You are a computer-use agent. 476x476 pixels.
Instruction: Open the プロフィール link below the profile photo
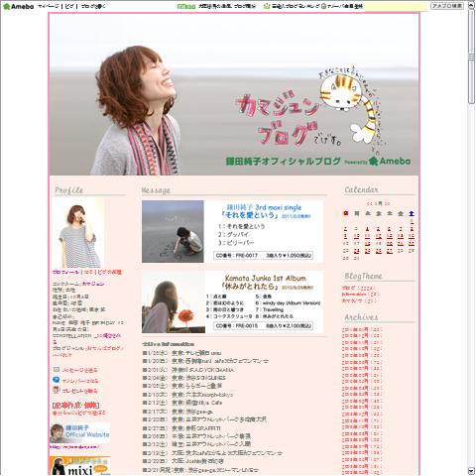coord(65,272)
